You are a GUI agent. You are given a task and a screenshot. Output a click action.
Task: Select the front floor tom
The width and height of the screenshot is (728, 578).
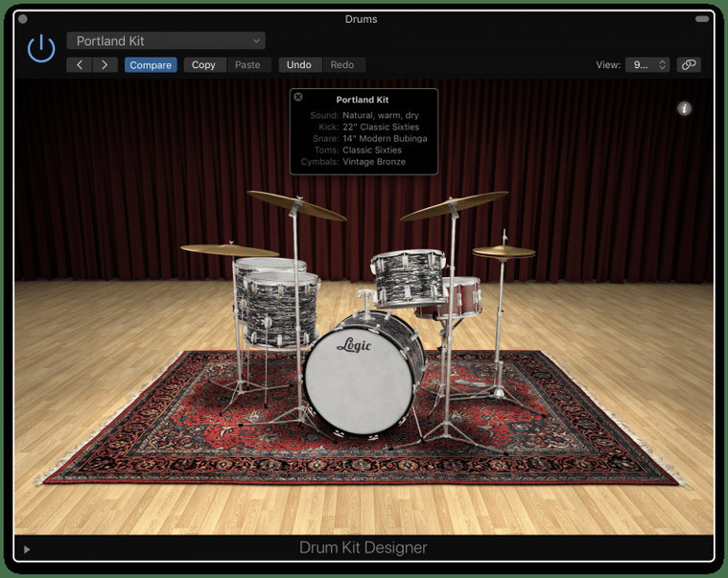pyautogui.click(x=281, y=310)
